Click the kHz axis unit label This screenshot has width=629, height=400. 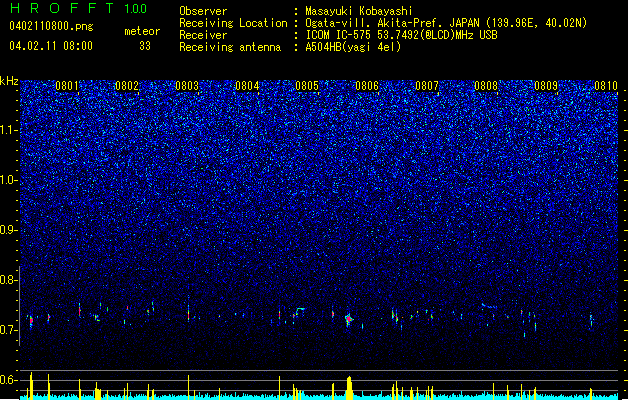pyautogui.click(x=9, y=81)
